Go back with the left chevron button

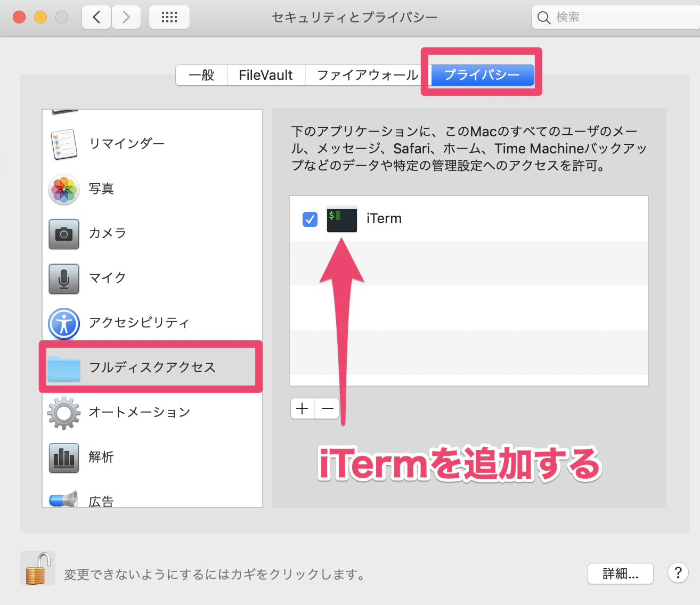pyautogui.click(x=96, y=17)
